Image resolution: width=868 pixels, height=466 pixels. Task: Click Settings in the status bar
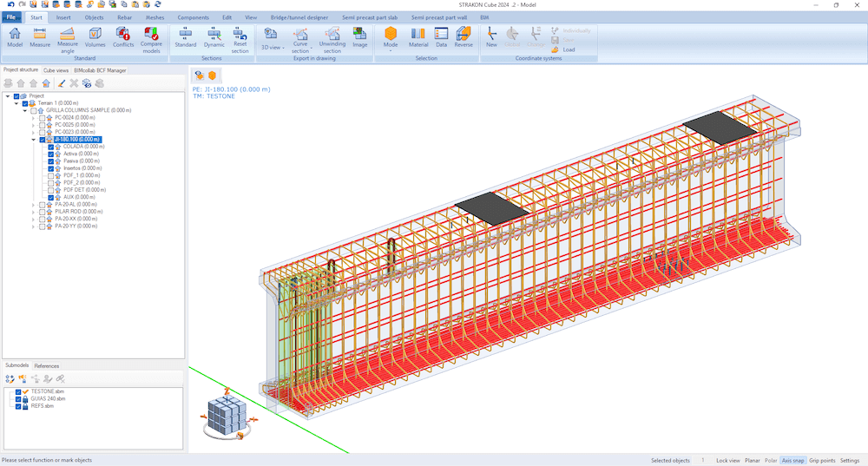coord(849,460)
